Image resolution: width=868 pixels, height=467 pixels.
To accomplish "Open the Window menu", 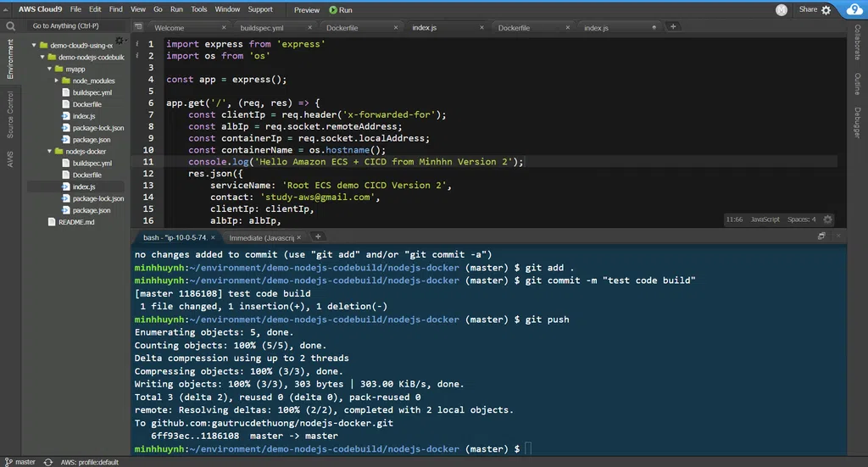I will [x=227, y=9].
